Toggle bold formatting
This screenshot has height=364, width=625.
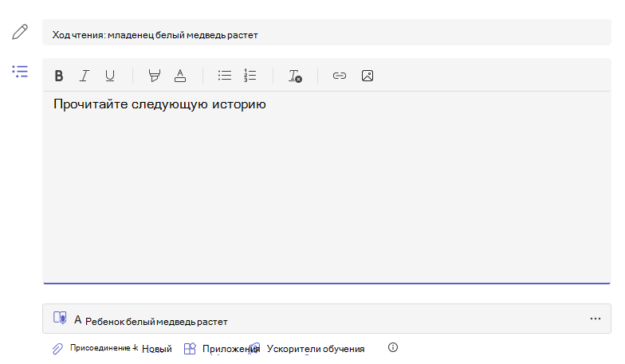click(59, 76)
